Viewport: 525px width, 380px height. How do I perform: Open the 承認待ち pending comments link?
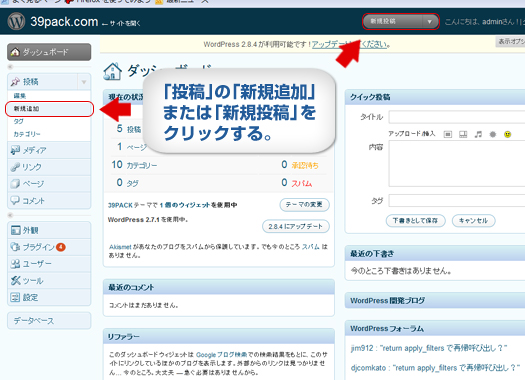pos(305,165)
